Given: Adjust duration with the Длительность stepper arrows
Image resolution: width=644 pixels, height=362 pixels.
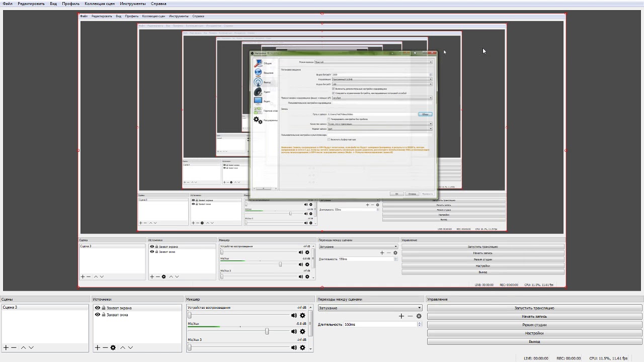Looking at the screenshot, I should [x=420, y=324].
